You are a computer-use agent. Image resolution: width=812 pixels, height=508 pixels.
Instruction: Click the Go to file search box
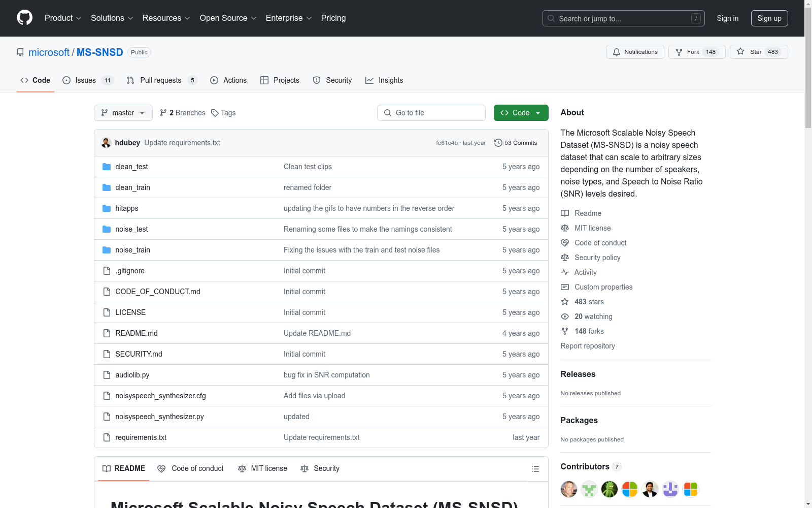click(431, 113)
